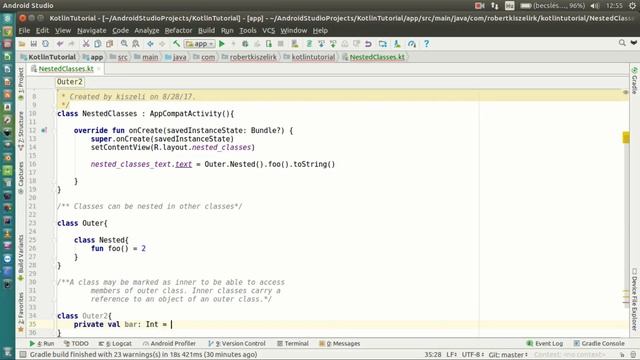Open the Navigate menu
The width and height of the screenshot is (640, 360).
tap(91, 31)
